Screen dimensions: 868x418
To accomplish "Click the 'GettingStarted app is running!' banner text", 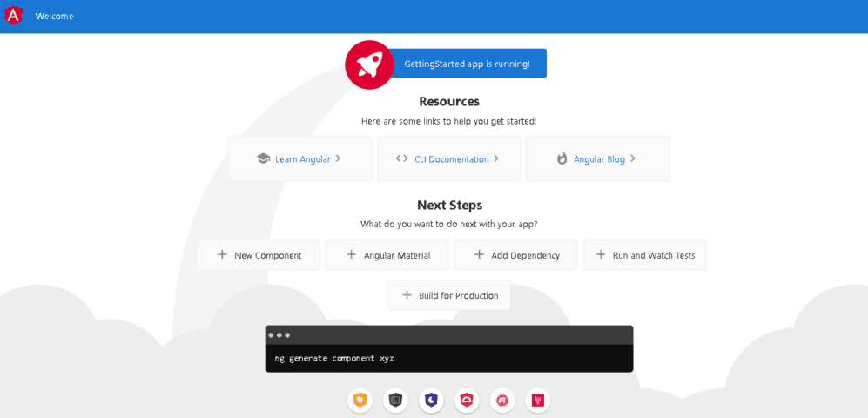I will [468, 64].
